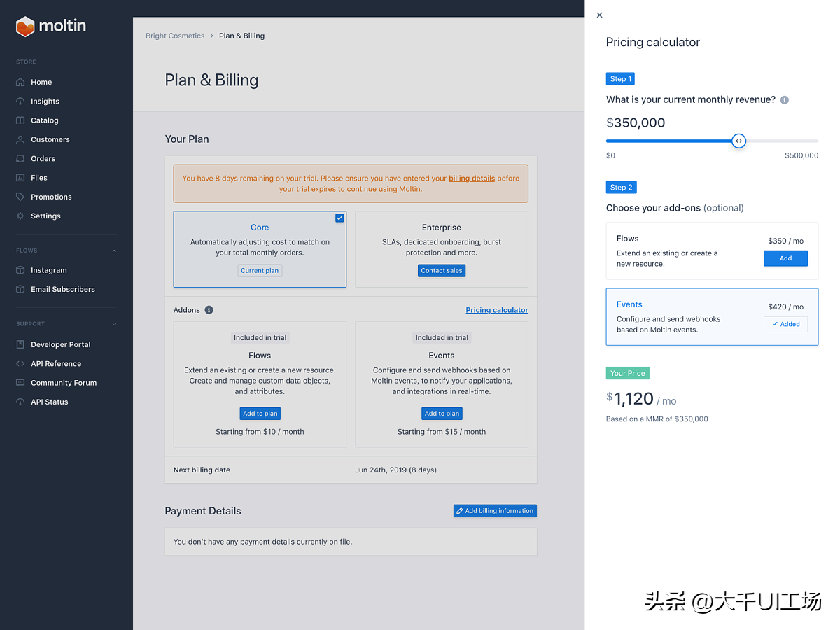Click the Settings gear icon
840x630 pixels.
pos(20,216)
